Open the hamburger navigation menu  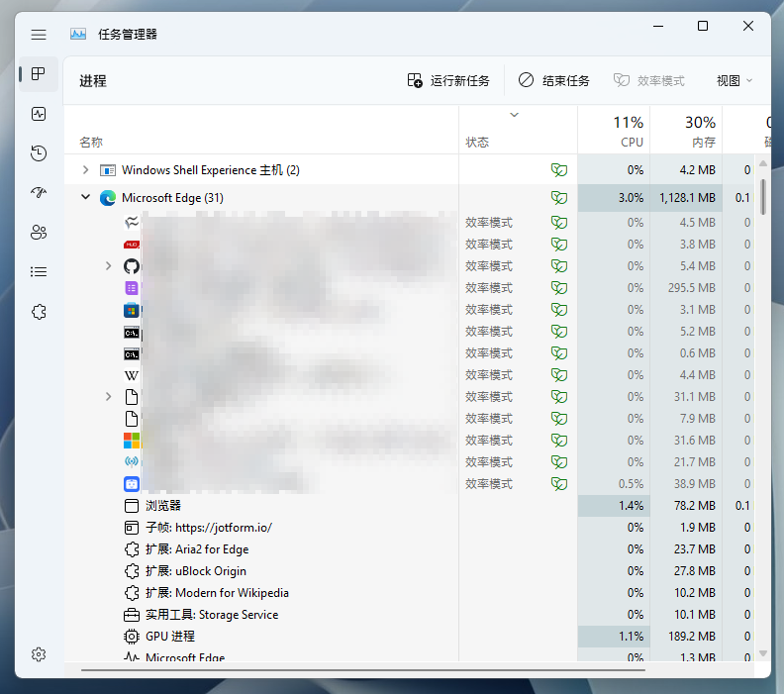pyautogui.click(x=39, y=35)
